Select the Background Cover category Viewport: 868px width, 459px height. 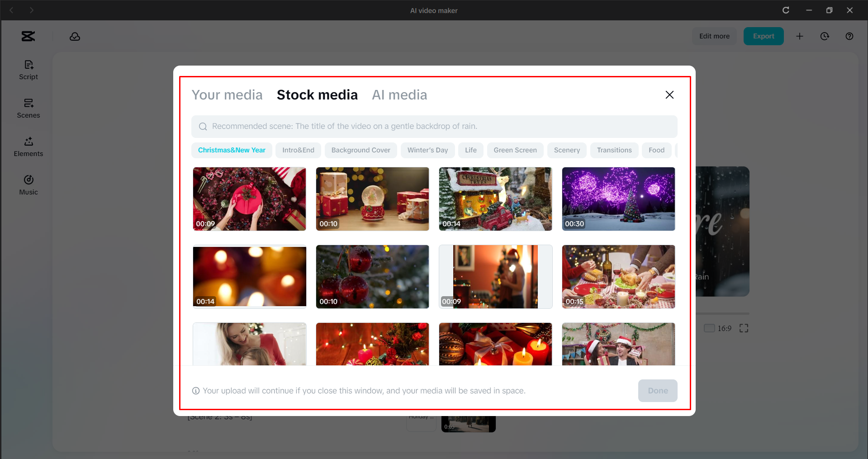pyautogui.click(x=360, y=150)
